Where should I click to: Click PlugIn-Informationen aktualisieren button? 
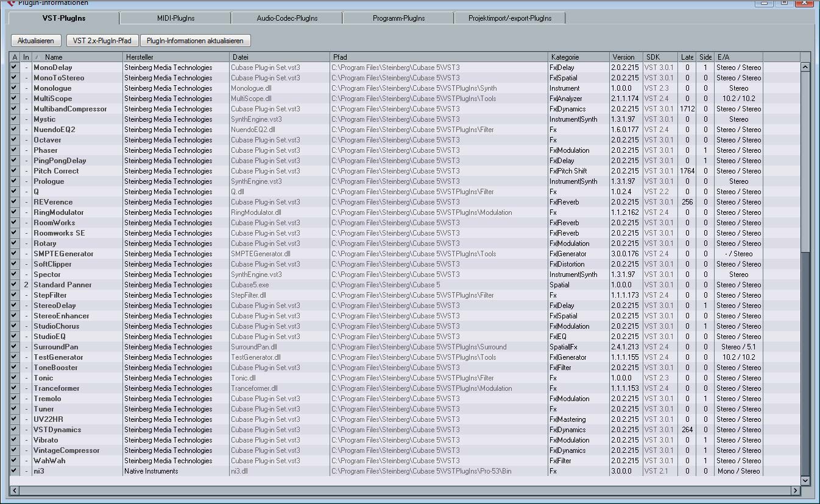[195, 41]
